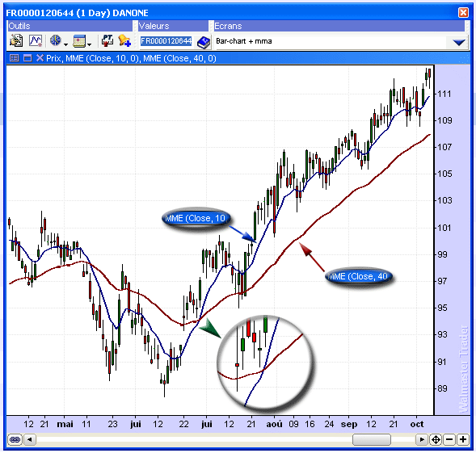Add an alert with the bell icon
476x453 pixels.
[x=124, y=40]
